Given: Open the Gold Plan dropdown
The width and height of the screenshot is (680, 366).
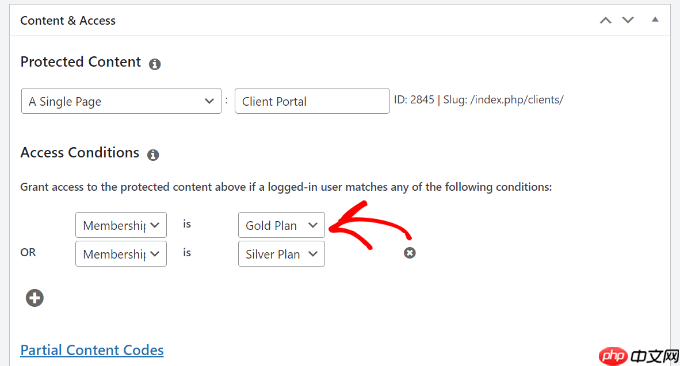Looking at the screenshot, I should [x=281, y=225].
